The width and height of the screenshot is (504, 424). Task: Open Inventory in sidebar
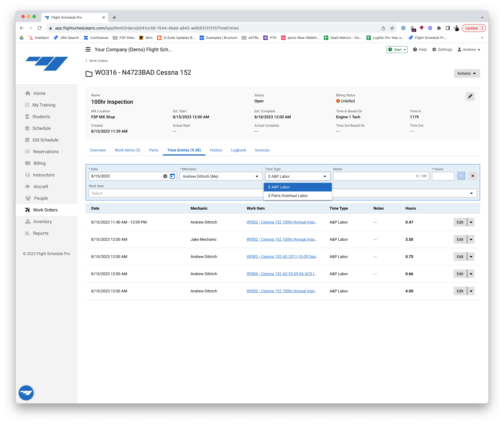point(39,221)
